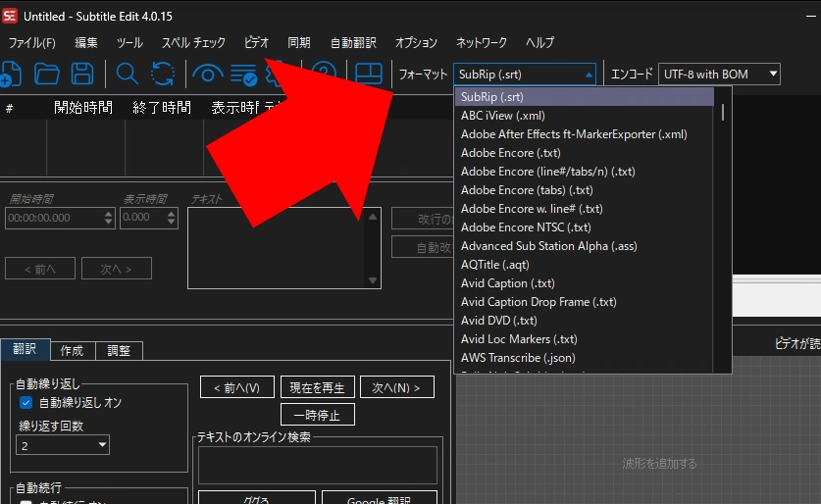Switch to the 作成 tab
The image size is (821, 504).
(73, 350)
